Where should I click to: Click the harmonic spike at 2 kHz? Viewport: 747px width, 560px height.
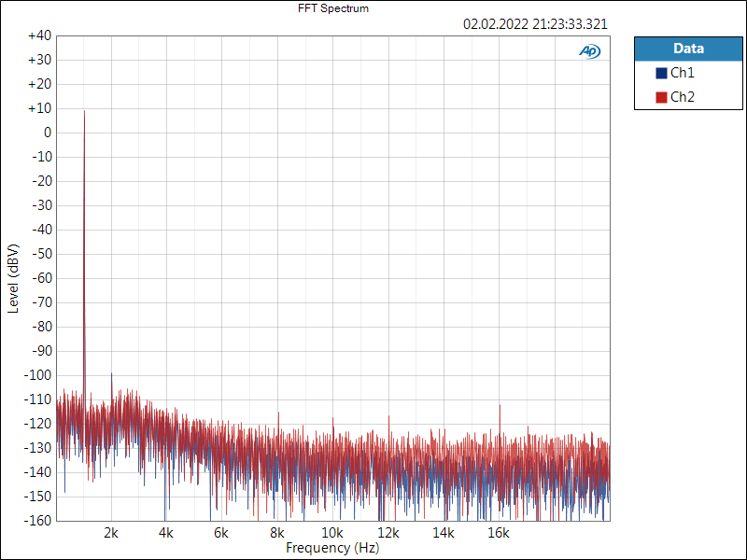(x=112, y=374)
